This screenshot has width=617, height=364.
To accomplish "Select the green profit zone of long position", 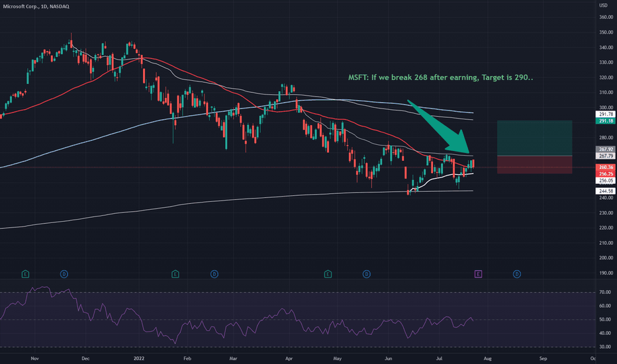I will coord(534,138).
